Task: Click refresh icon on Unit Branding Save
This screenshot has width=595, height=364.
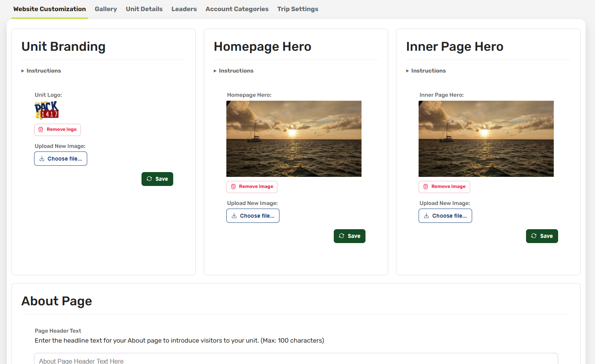Action: [x=149, y=179]
